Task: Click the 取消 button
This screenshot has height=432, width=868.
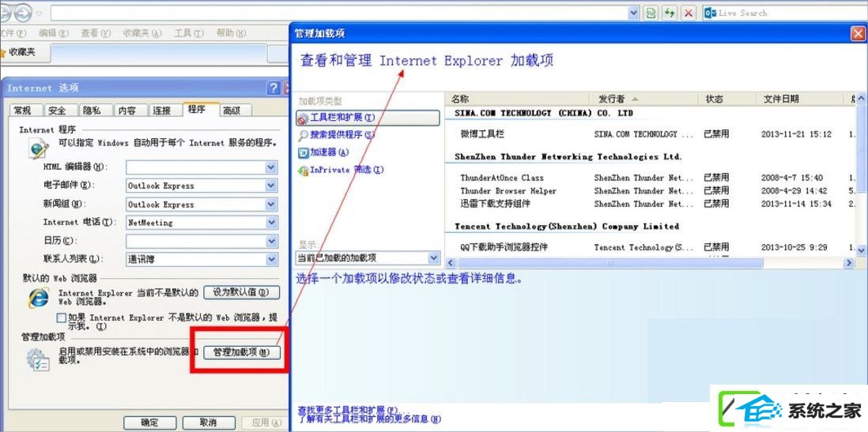Action: [209, 423]
